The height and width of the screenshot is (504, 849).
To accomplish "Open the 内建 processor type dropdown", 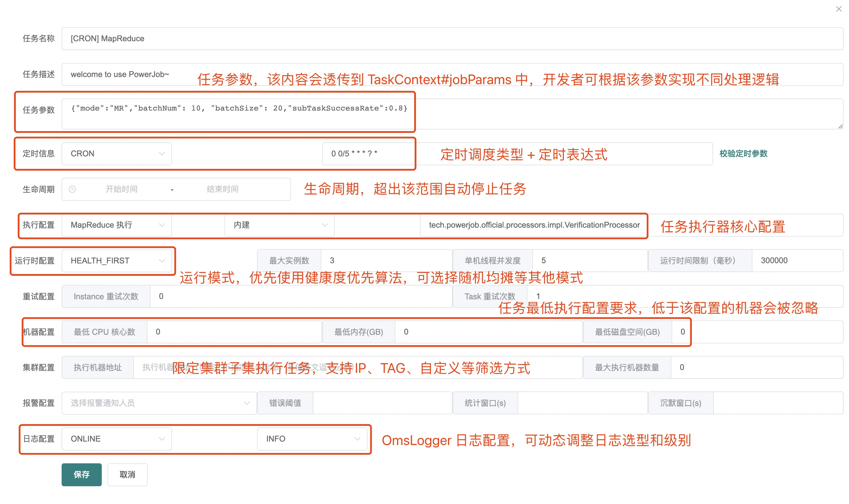I will click(x=279, y=225).
